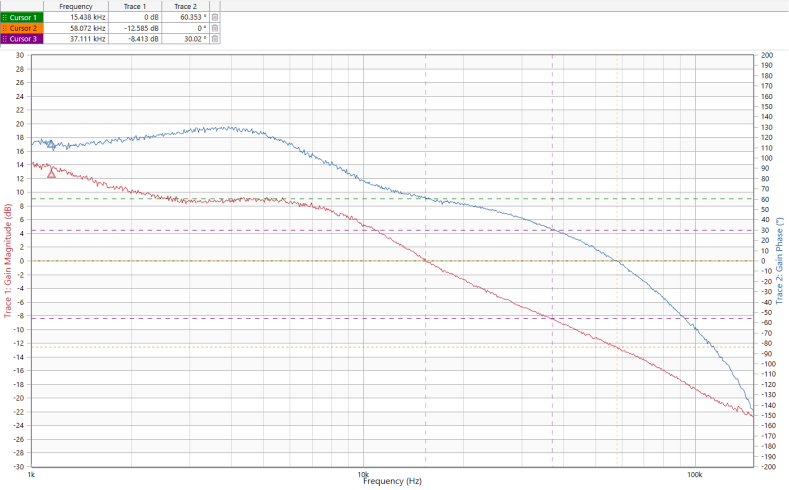Click the 58.072 kHz frequency cell
Screen dimensions: 789x490
point(76,28)
